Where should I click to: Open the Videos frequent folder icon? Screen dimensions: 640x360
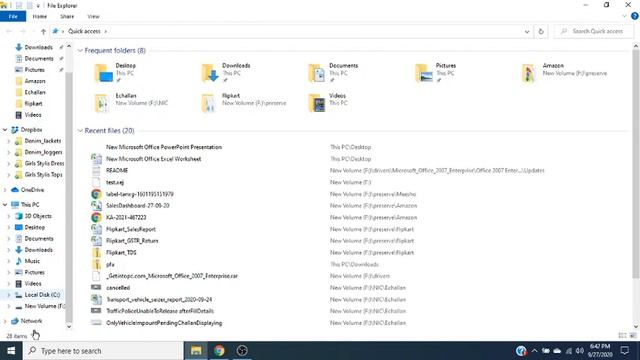[317, 103]
